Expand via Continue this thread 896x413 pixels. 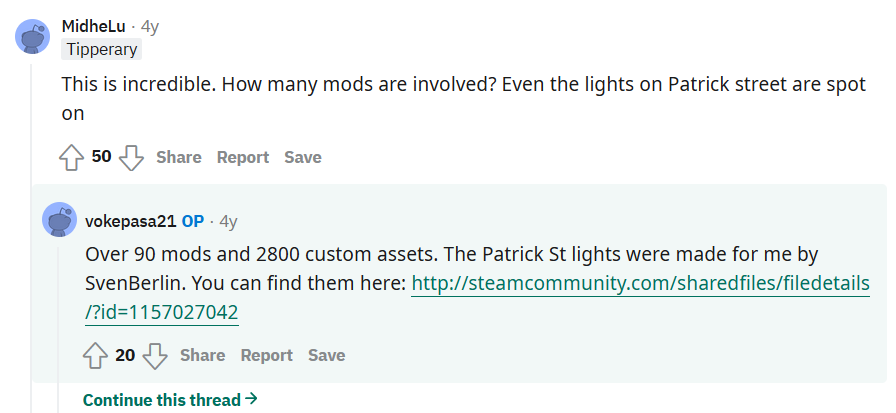tap(170, 399)
